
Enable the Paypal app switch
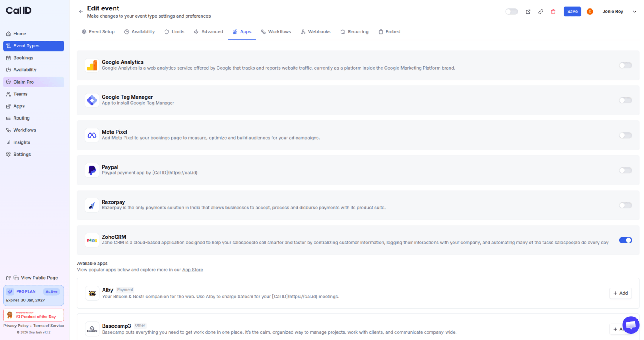point(625,170)
